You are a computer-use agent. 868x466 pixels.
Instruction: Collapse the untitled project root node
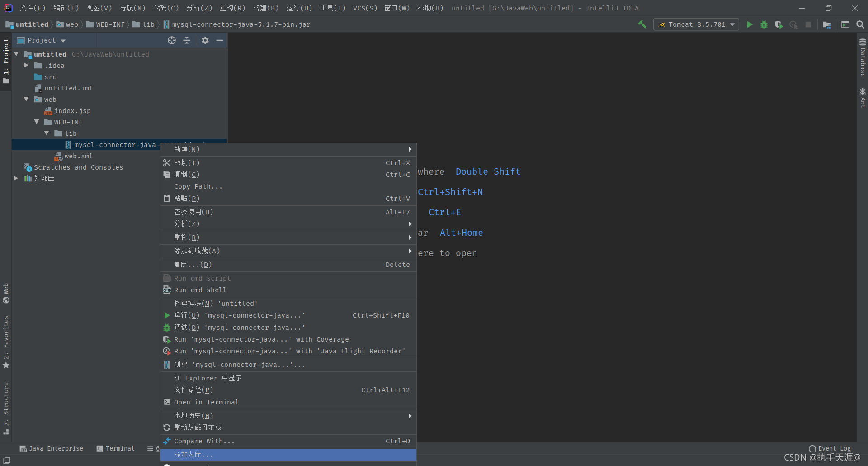[x=17, y=54]
